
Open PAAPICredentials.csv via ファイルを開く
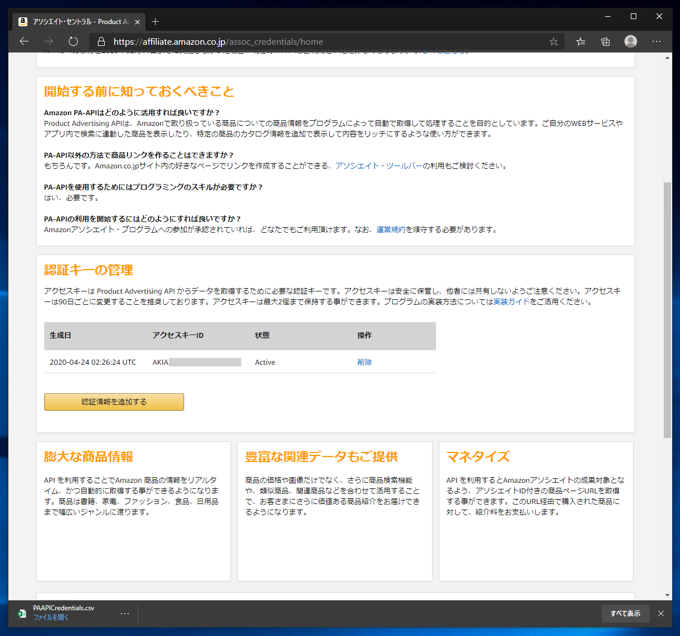pyautogui.click(x=51, y=617)
